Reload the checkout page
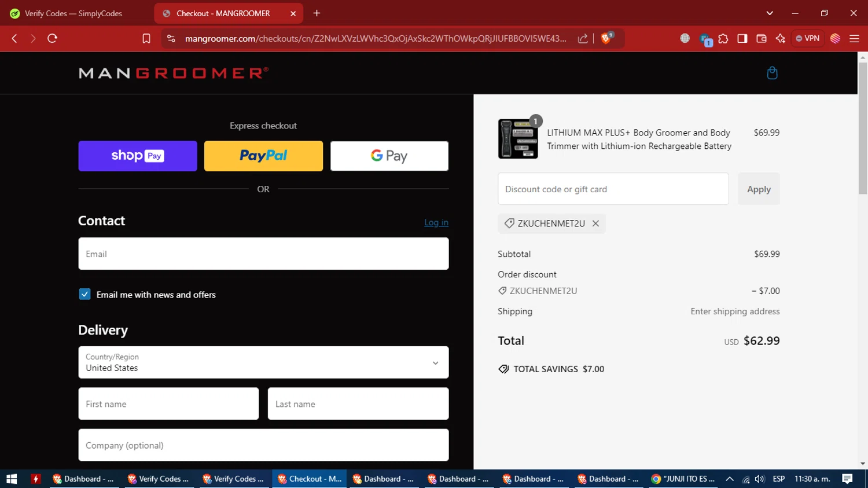 coord(52,38)
